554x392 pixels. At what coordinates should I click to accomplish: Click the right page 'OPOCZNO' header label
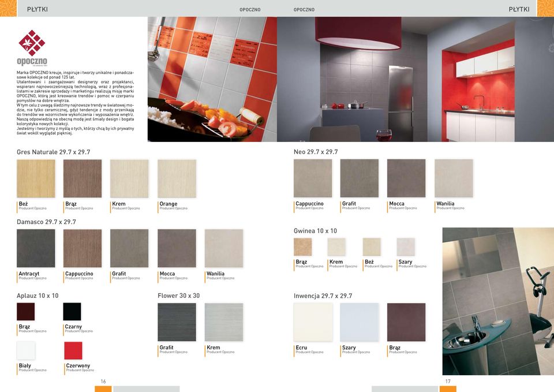click(x=304, y=10)
